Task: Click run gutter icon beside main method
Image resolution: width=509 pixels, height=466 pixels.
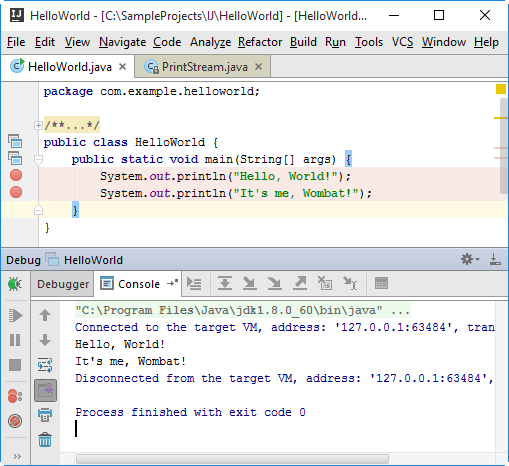Action: point(15,158)
